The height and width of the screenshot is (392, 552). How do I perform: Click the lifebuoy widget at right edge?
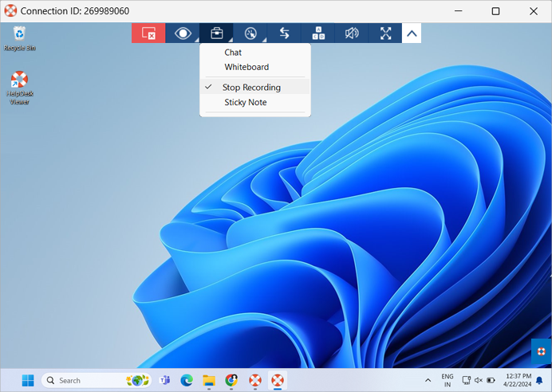541,351
